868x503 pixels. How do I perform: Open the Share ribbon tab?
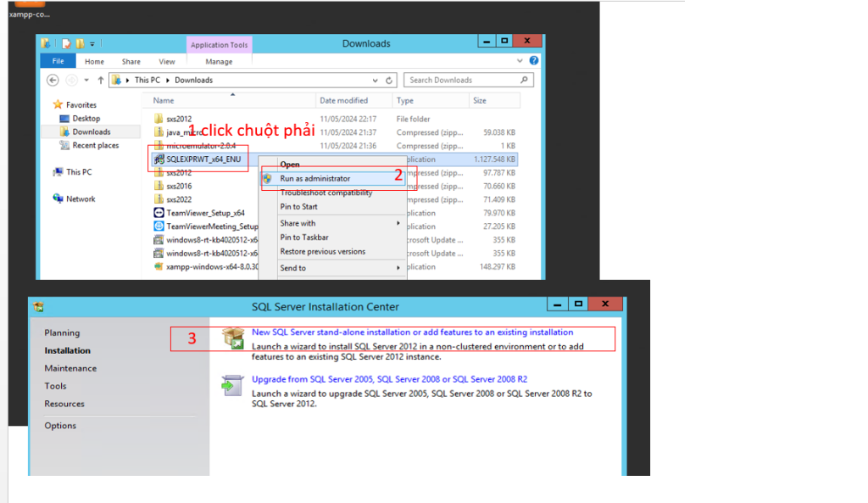click(131, 61)
